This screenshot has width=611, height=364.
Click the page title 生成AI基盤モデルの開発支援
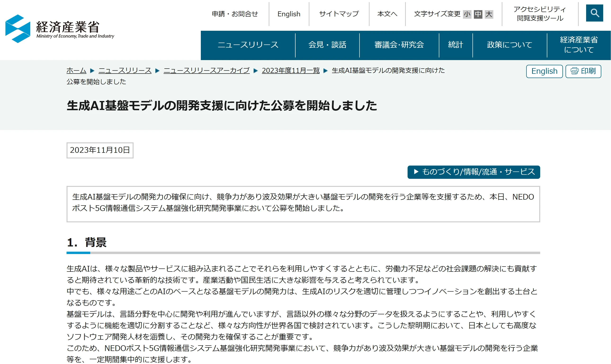point(221,106)
